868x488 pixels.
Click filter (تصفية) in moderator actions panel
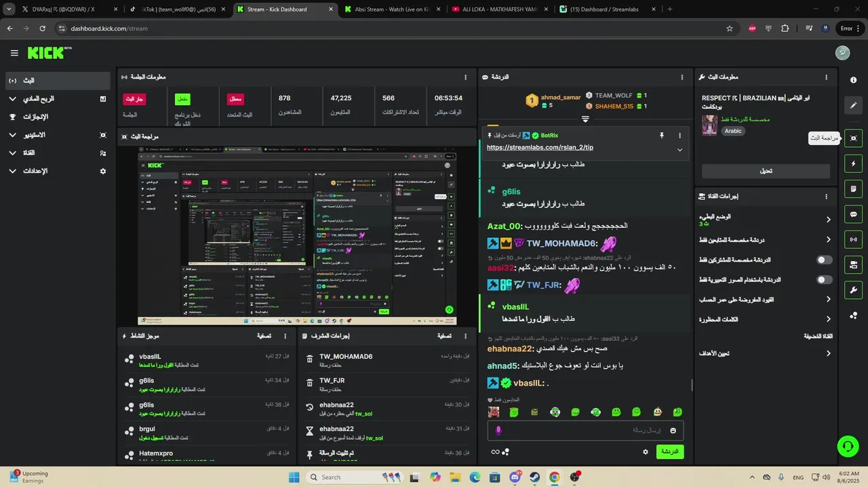(445, 335)
